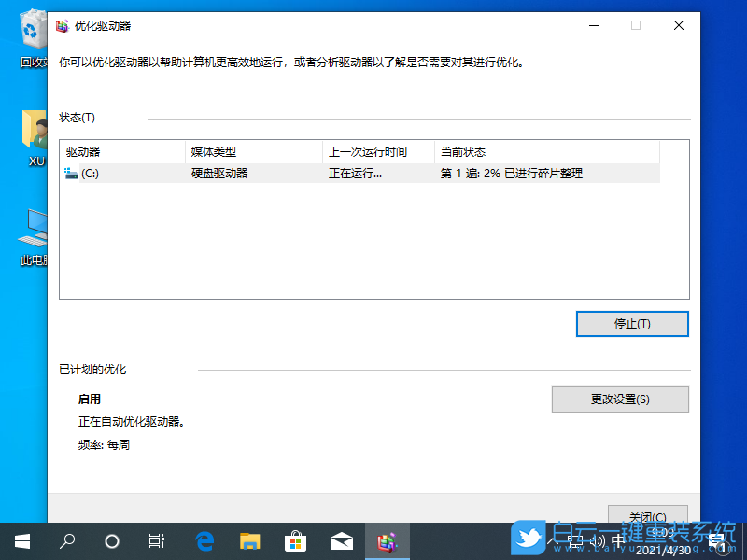
Task: Click the 关闭 button
Action: click(647, 516)
